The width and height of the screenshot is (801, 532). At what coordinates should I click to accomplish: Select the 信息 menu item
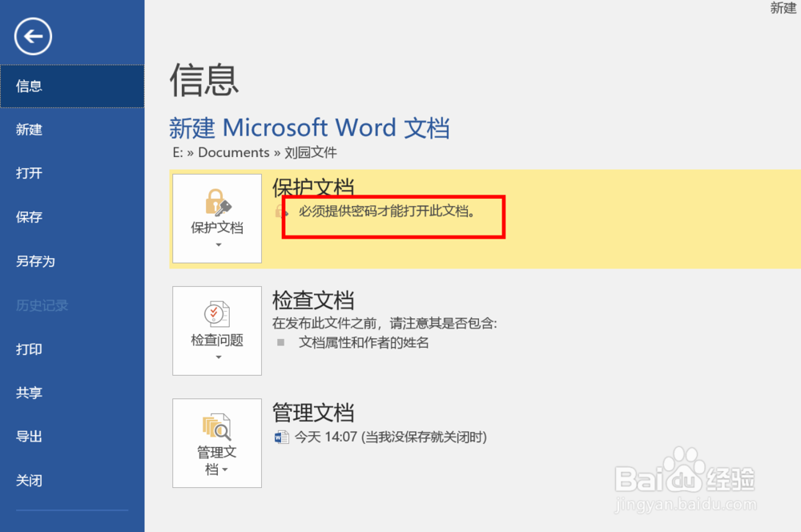72,86
